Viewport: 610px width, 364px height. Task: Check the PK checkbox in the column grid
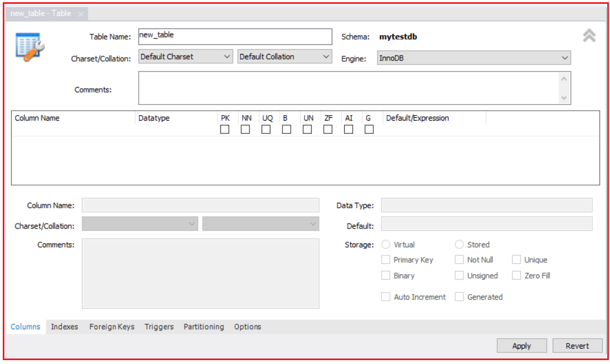point(226,129)
